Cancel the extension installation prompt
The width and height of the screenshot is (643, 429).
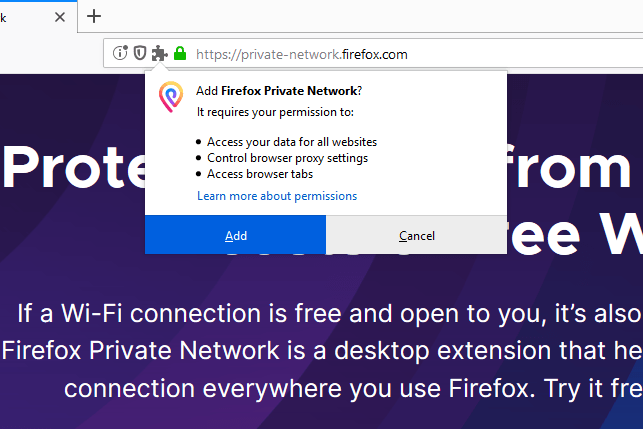tap(416, 235)
